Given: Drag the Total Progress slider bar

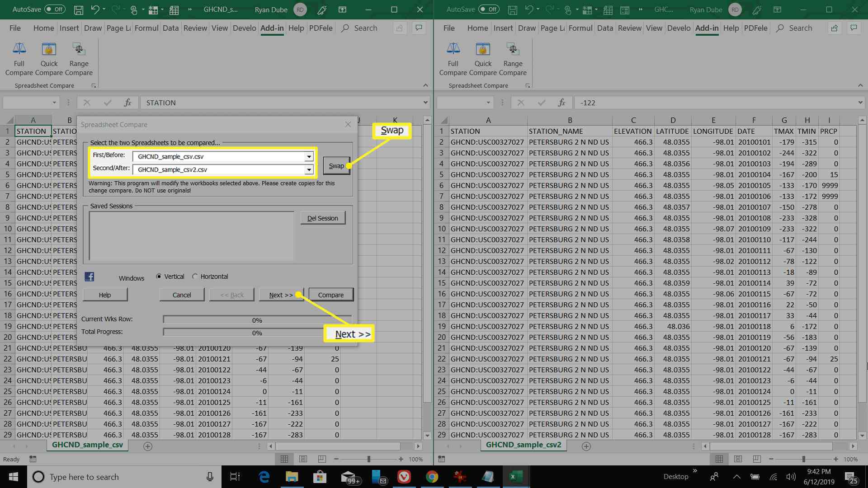Looking at the screenshot, I should coord(257,332).
